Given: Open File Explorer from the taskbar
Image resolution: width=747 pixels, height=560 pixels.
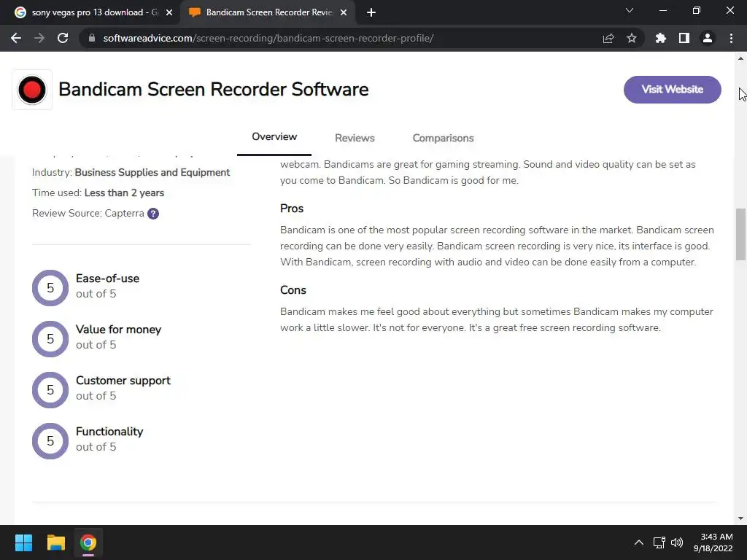Looking at the screenshot, I should 55,542.
